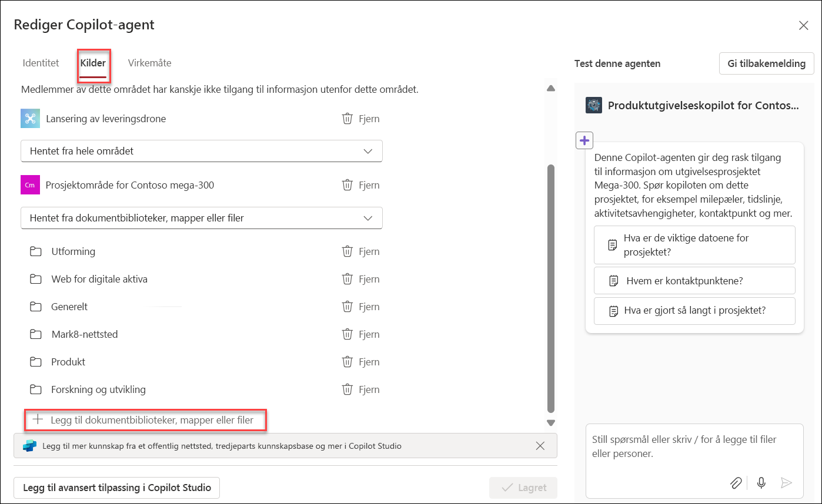Screen dimensions: 822x504
Task: Select Lansering av leveringsdrone source name
Action: (106, 119)
